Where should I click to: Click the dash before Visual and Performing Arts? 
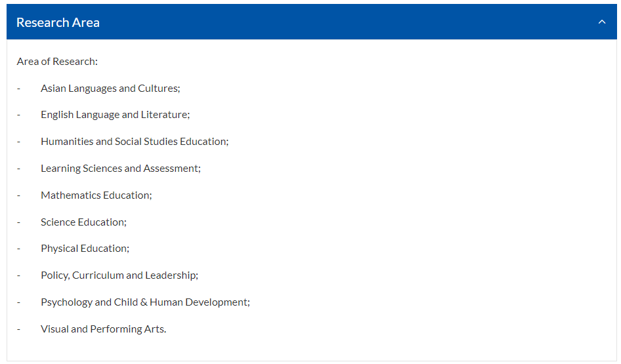(x=18, y=330)
